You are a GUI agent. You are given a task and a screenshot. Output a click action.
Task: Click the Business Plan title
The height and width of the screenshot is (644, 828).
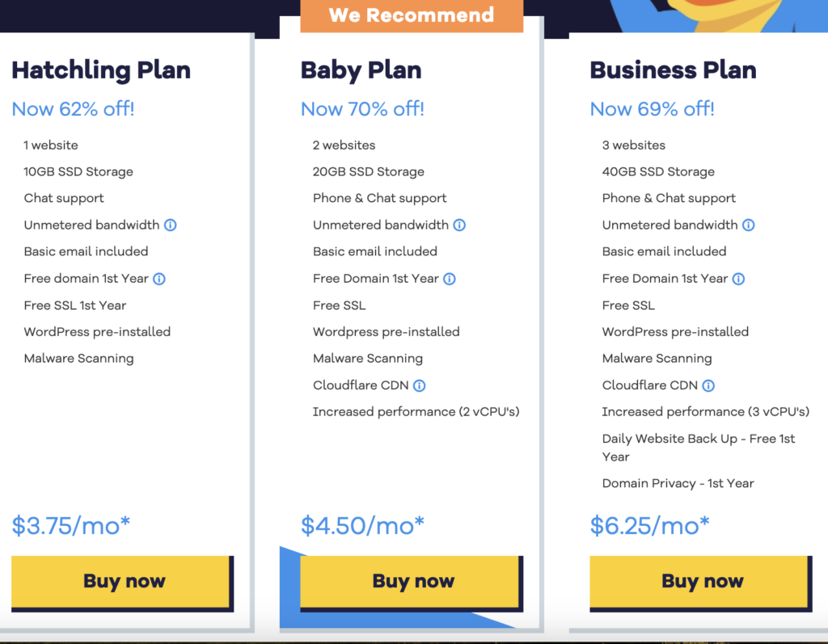[x=673, y=70]
